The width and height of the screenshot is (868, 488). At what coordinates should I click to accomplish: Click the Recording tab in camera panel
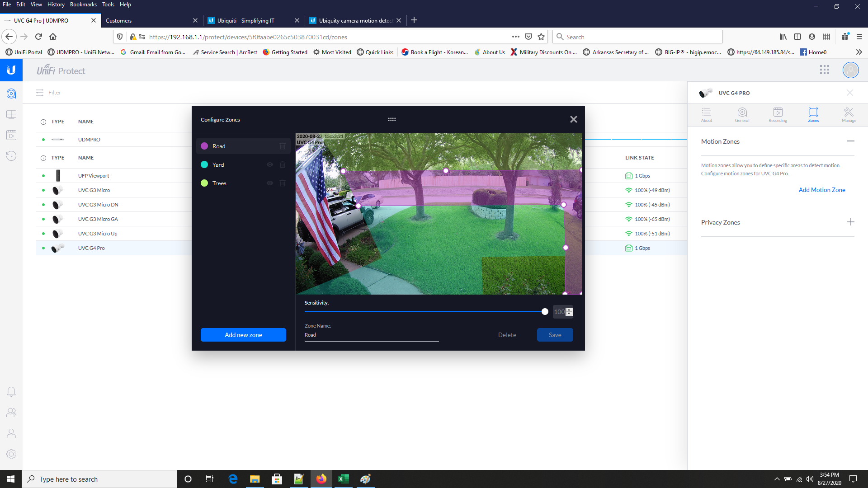click(778, 114)
